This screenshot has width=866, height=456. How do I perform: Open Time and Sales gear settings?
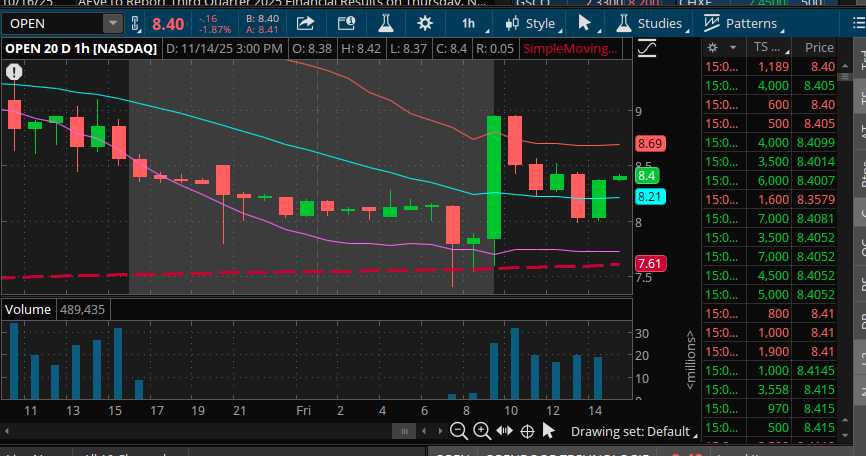tap(712, 47)
